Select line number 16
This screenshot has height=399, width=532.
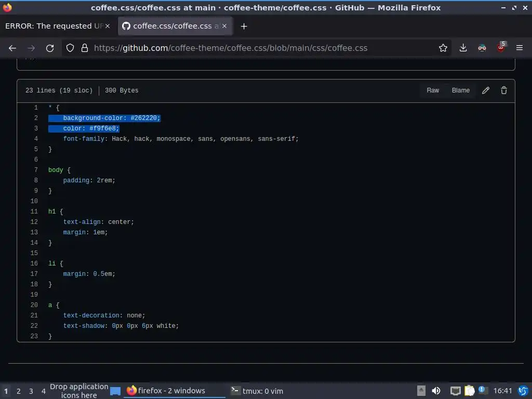pos(34,263)
